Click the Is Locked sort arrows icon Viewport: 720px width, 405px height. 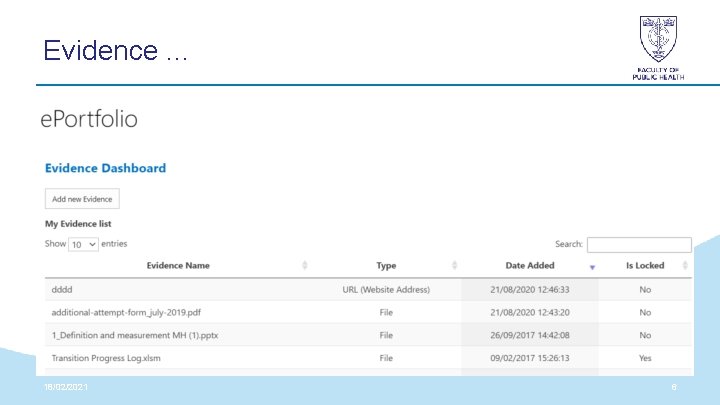[x=685, y=265]
